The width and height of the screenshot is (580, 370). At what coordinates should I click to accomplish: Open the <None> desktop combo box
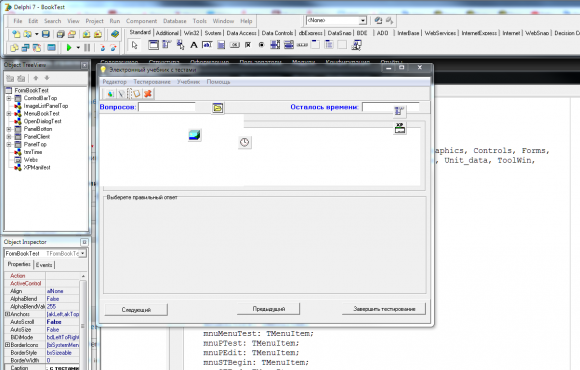(363, 20)
